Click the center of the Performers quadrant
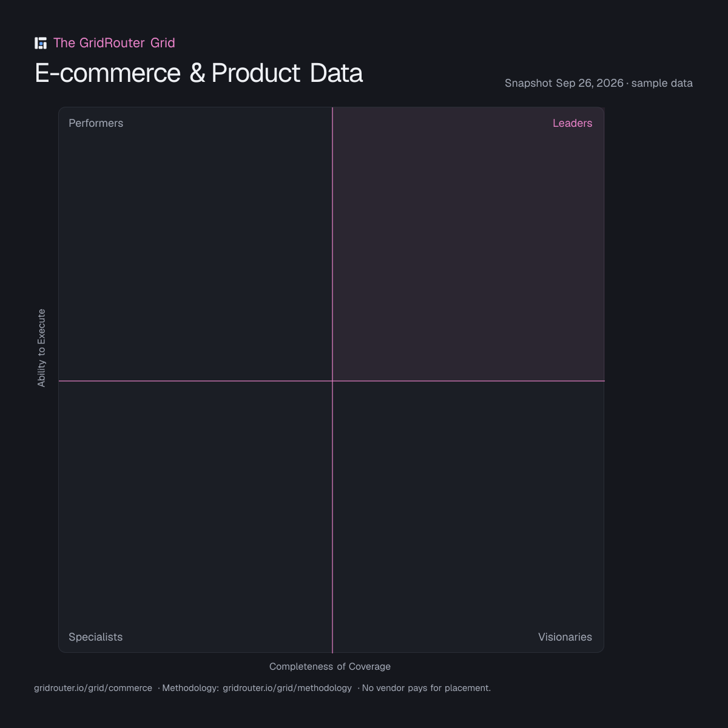This screenshot has width=728, height=728. click(195, 244)
